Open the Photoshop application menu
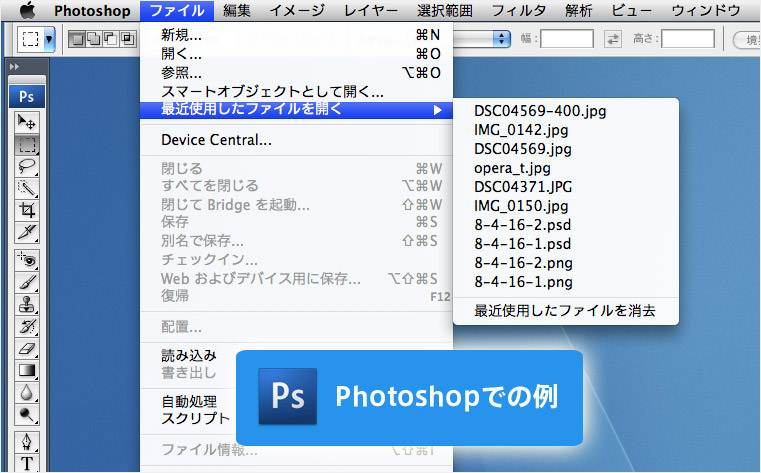761x473 pixels. coord(92,11)
